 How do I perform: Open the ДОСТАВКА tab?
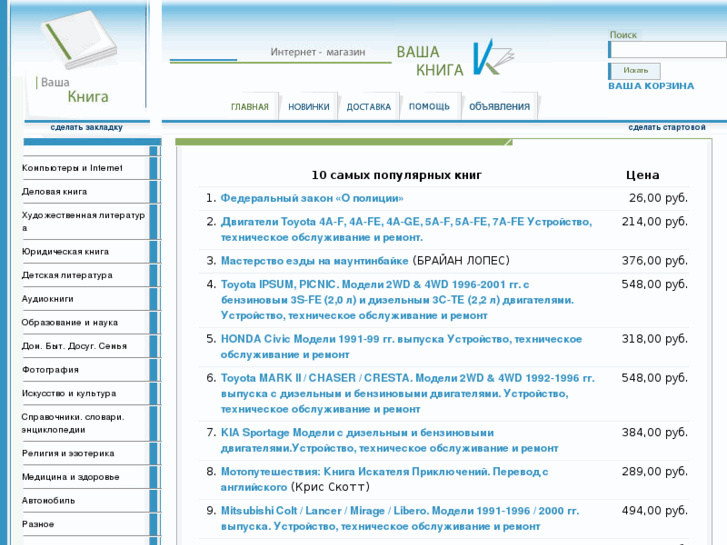click(x=369, y=107)
